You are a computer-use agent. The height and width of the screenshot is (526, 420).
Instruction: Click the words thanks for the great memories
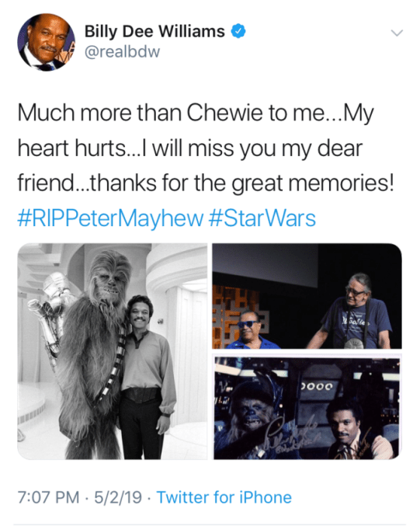pyautogui.click(x=242, y=183)
